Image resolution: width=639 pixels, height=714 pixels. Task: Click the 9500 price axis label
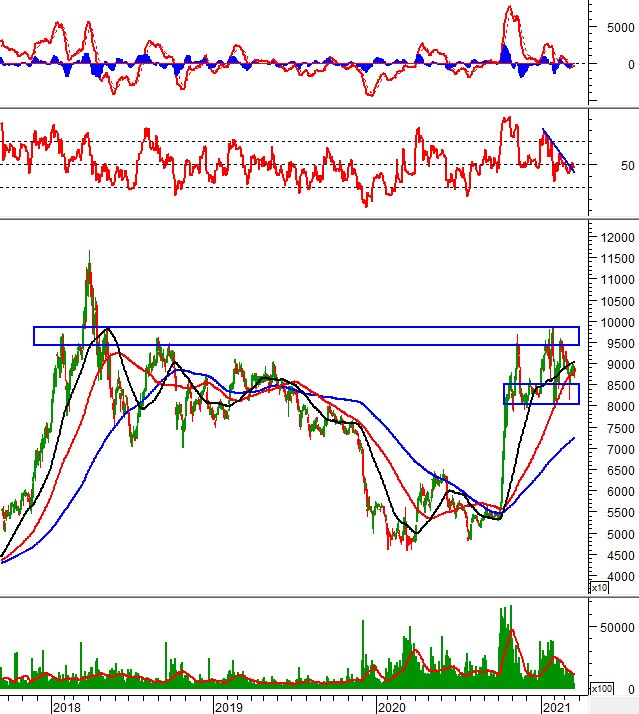(x=621, y=344)
